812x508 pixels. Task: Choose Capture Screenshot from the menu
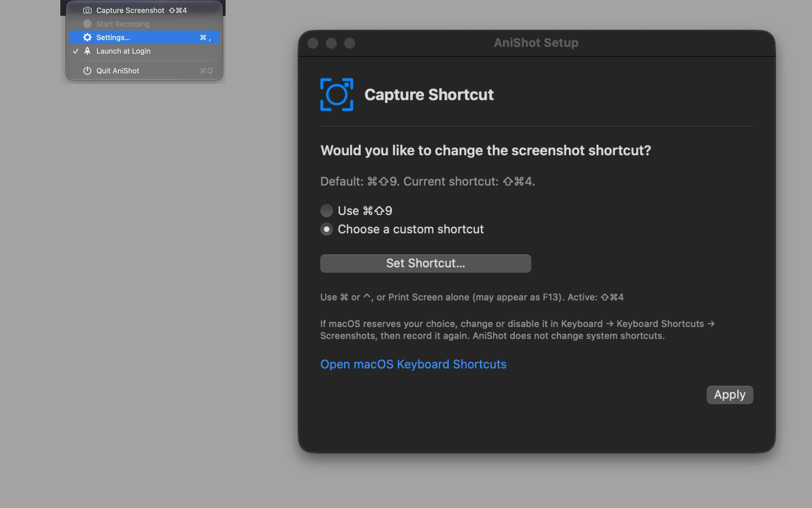tap(144, 10)
